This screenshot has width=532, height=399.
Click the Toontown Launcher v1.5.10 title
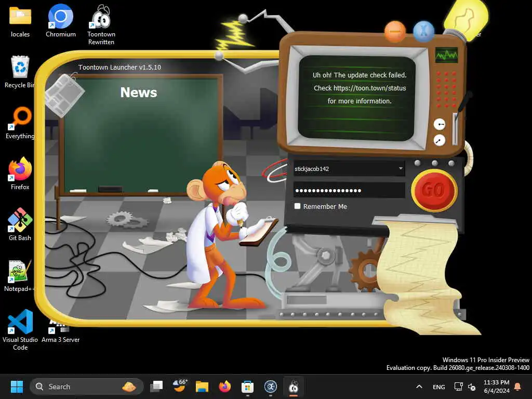coord(120,67)
